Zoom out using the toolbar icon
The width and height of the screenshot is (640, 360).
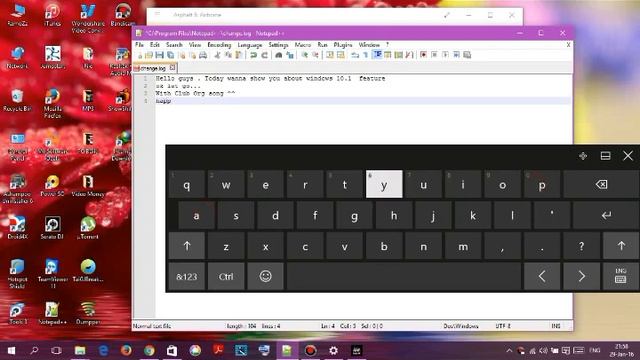coord(316,55)
